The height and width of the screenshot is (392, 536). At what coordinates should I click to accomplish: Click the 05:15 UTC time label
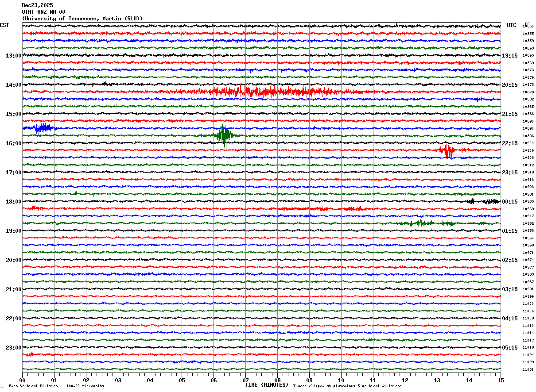510,348
